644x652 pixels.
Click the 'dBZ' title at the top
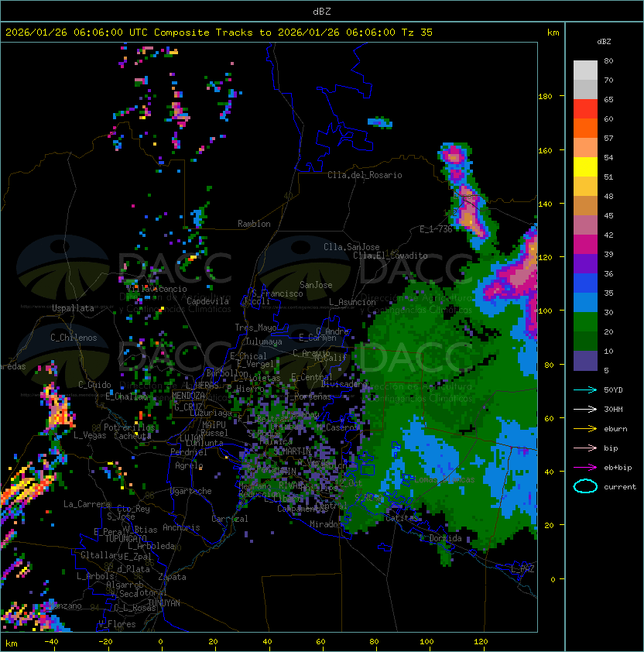point(322,12)
